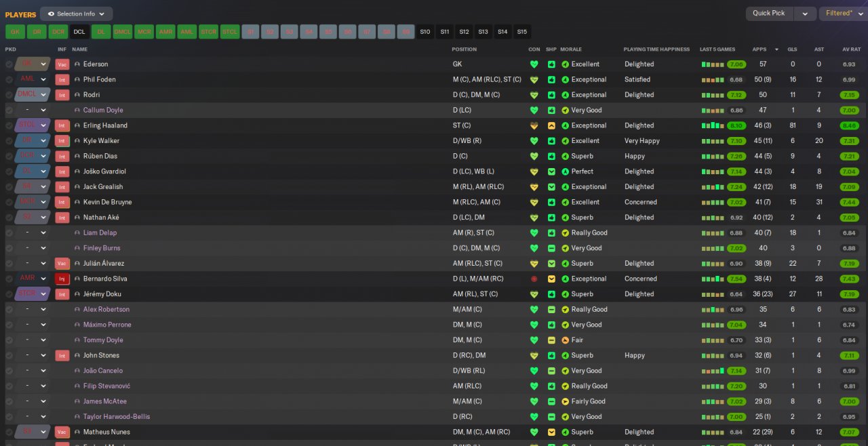Viewport: 868px width, 446px height.
Task: Toggle the picked checkmark for Taylor Harwood-Bellis
Action: pos(9,417)
